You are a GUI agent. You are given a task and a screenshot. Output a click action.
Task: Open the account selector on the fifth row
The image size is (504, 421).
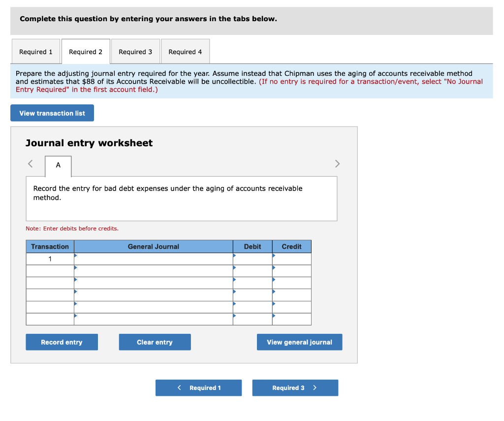click(75, 304)
